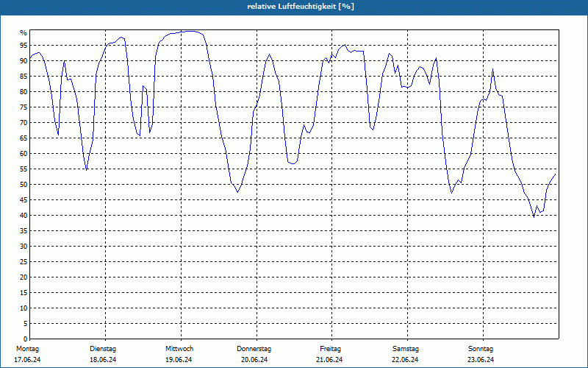Select the '25' y-axis value
The image size is (588, 368).
(x=24, y=262)
